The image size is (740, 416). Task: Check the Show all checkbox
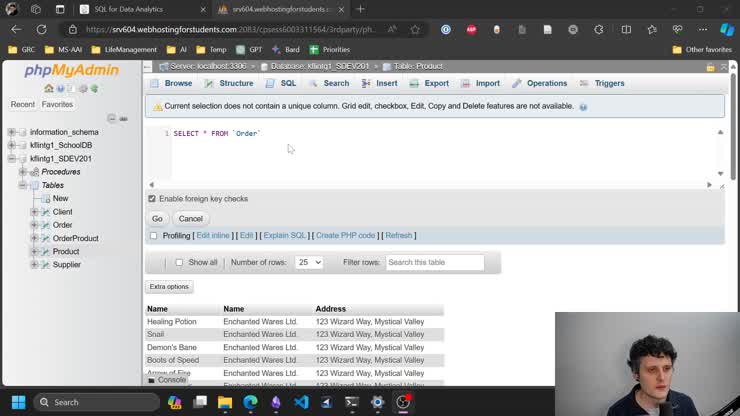pyautogui.click(x=179, y=262)
